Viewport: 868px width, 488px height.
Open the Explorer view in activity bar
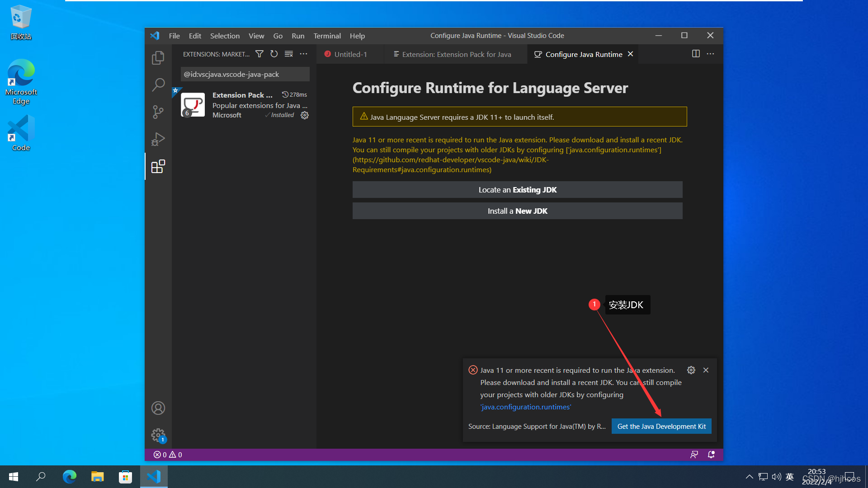point(158,58)
